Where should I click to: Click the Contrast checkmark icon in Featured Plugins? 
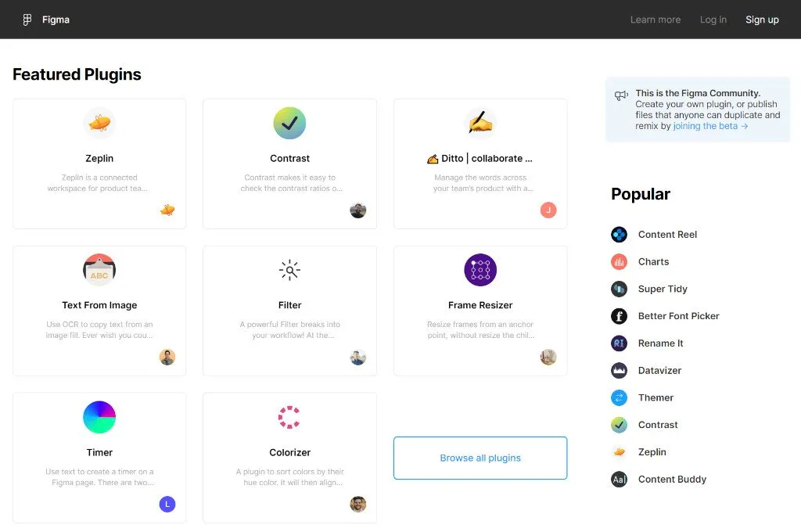click(x=289, y=123)
